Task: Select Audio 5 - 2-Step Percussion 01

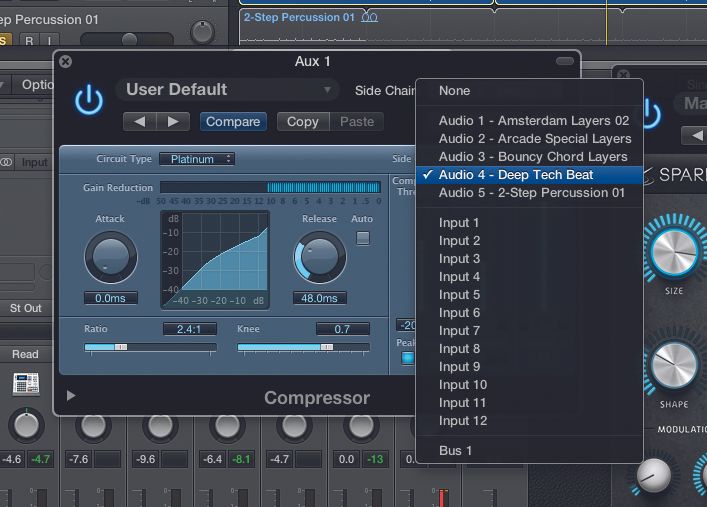Action: (x=529, y=193)
